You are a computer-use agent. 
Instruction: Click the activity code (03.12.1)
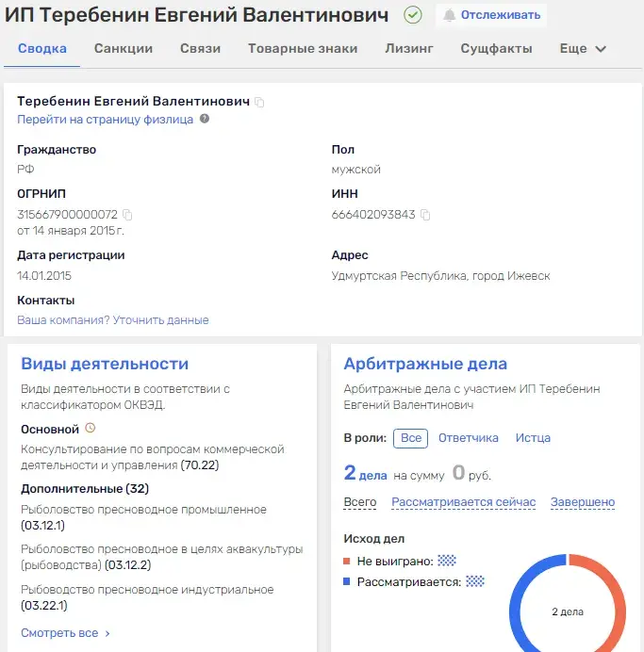point(42,526)
